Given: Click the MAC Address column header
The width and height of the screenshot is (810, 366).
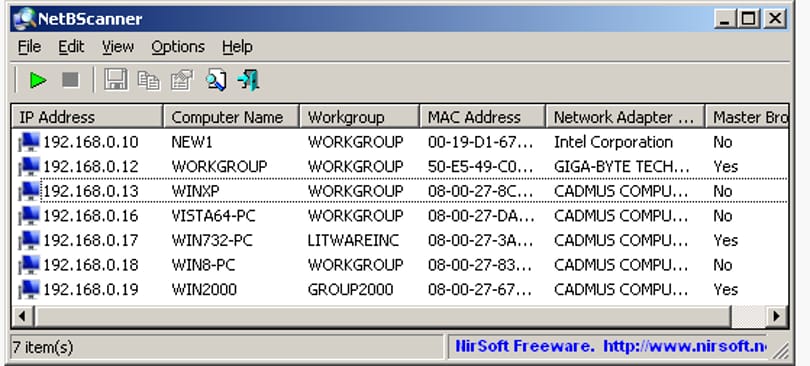Looking at the screenshot, I should coord(482,117).
